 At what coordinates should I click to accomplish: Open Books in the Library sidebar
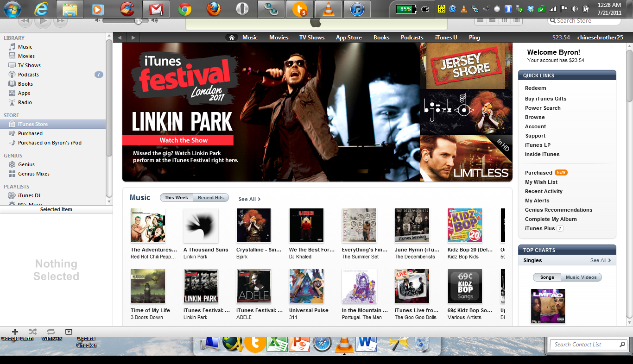coord(25,84)
